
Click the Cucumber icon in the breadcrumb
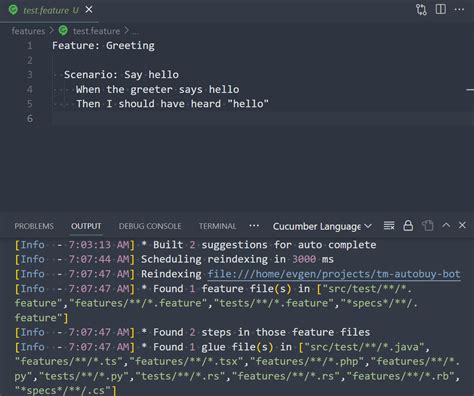[x=63, y=31]
